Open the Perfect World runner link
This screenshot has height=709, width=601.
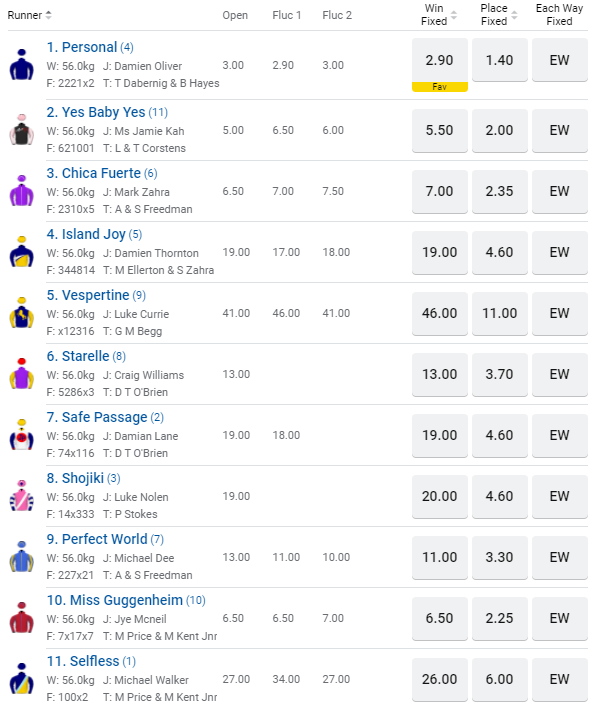pyautogui.click(x=97, y=539)
